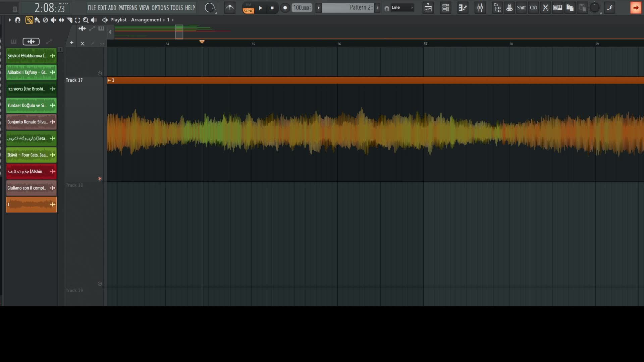Open the ADD menu
This screenshot has height=362, width=644.
(112, 8)
